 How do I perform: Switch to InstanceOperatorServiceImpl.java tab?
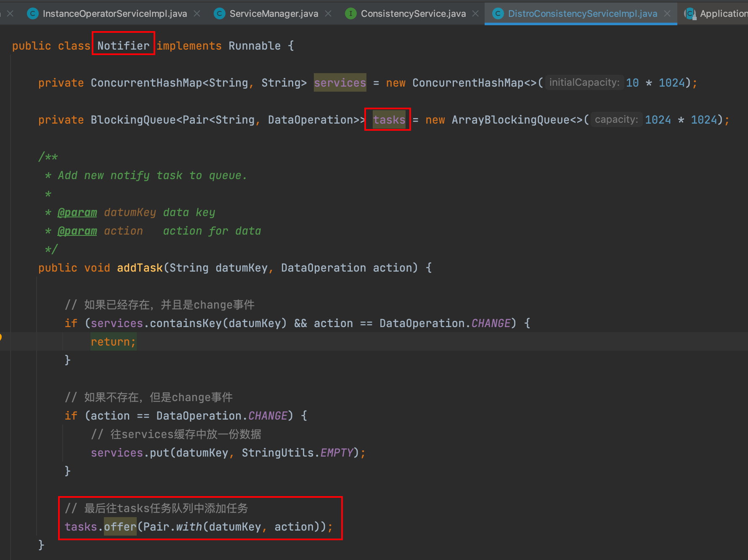click(x=114, y=13)
